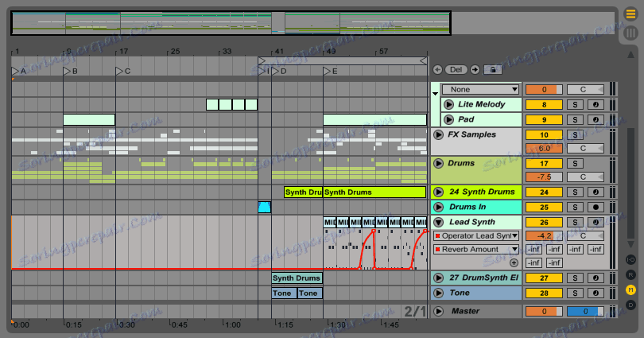This screenshot has height=338, width=644.
Task: Adjust Drums volume slider showing -7.5
Action: [x=544, y=177]
